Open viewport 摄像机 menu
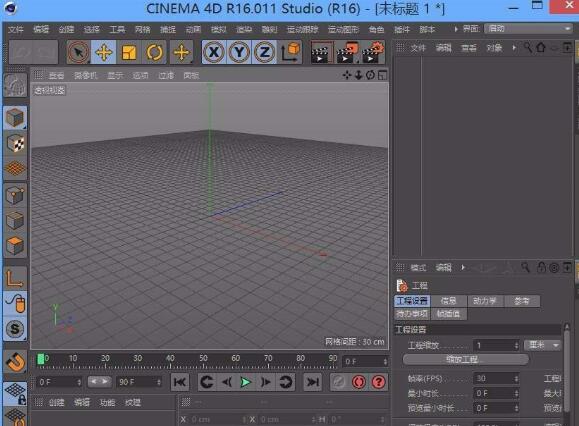 click(x=86, y=76)
